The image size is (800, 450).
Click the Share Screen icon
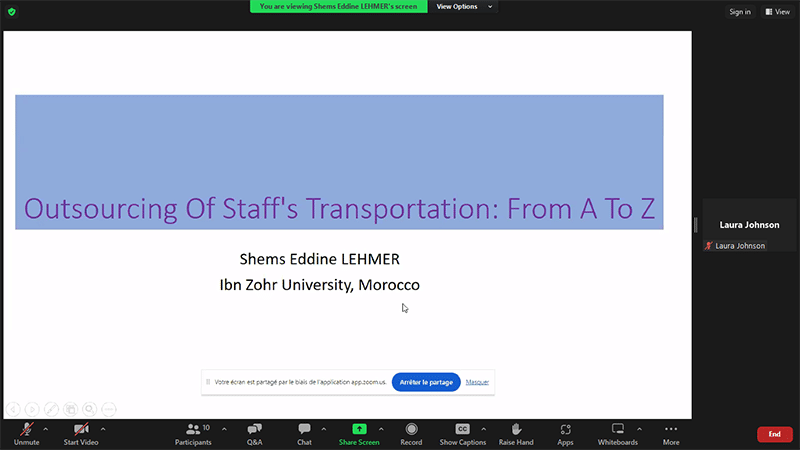point(359,432)
